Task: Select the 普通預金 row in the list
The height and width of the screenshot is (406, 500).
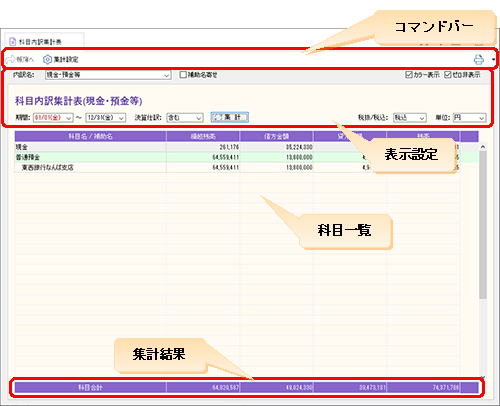Action: (x=246, y=157)
